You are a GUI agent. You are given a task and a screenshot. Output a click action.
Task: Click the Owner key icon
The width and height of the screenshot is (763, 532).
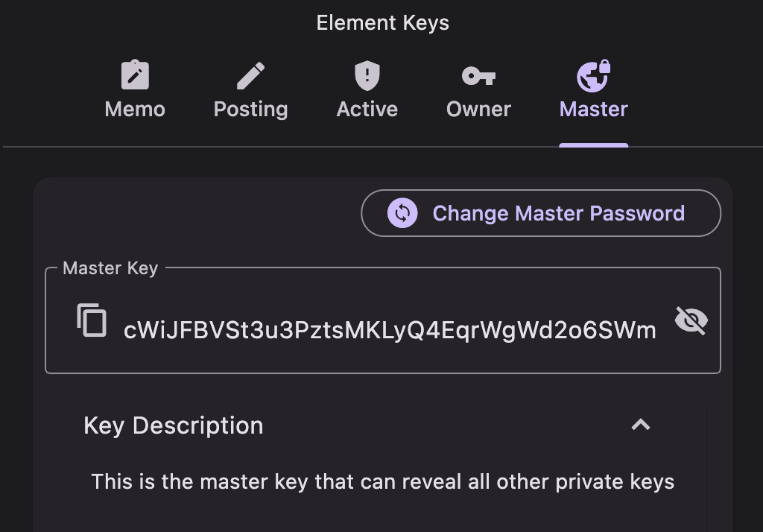(x=478, y=75)
